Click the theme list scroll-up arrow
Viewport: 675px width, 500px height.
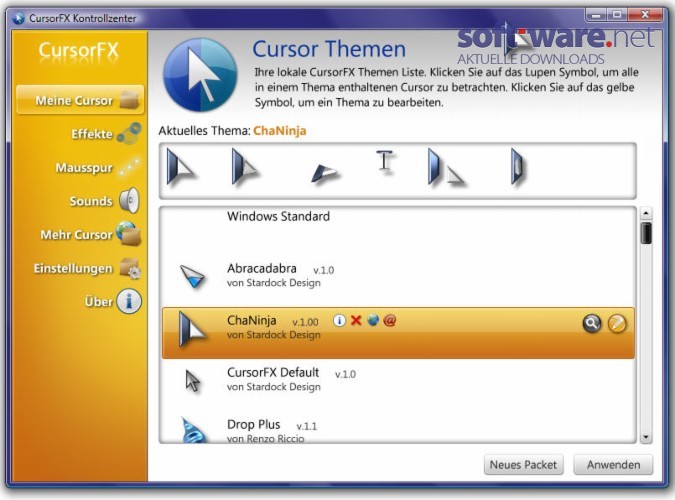(x=646, y=213)
